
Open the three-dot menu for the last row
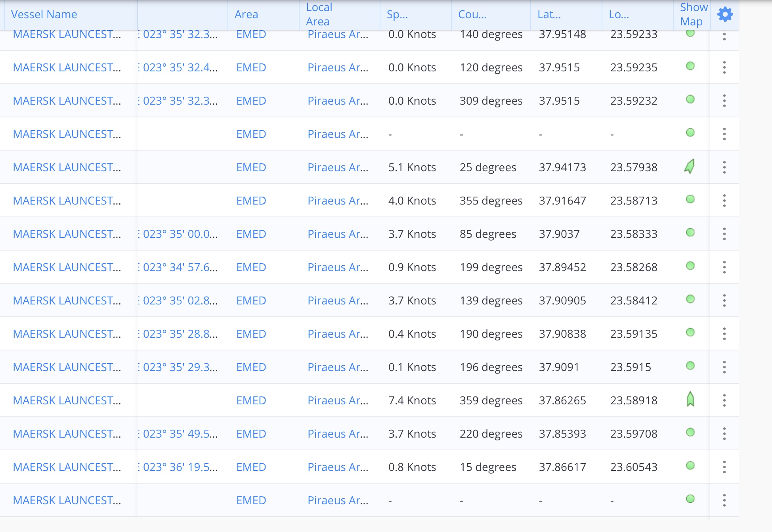click(724, 500)
